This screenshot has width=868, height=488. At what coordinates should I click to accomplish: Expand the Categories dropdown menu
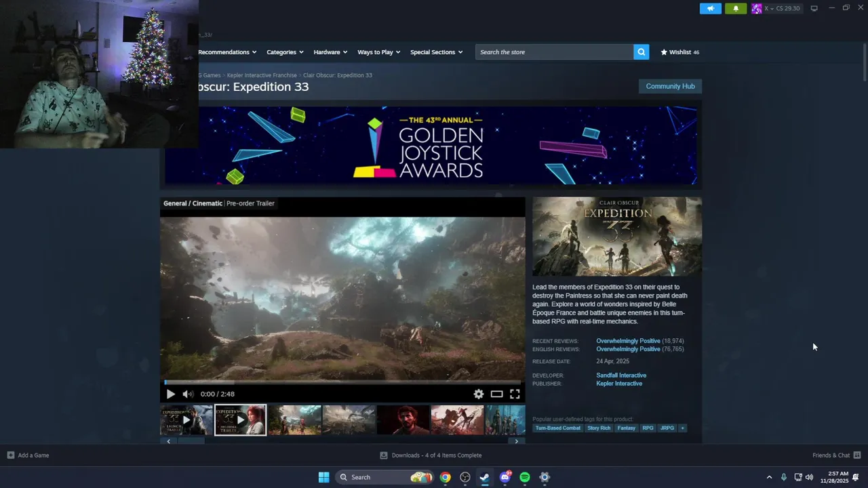(x=285, y=52)
